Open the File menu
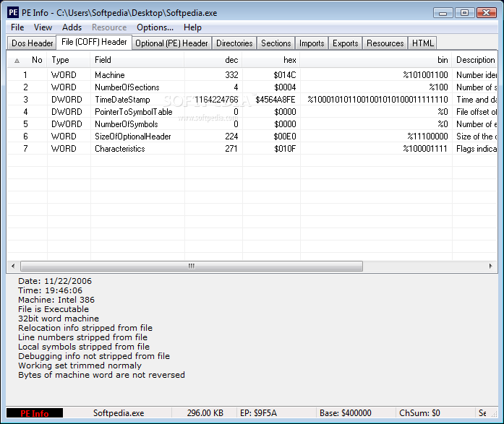504x424 pixels. click(x=17, y=27)
